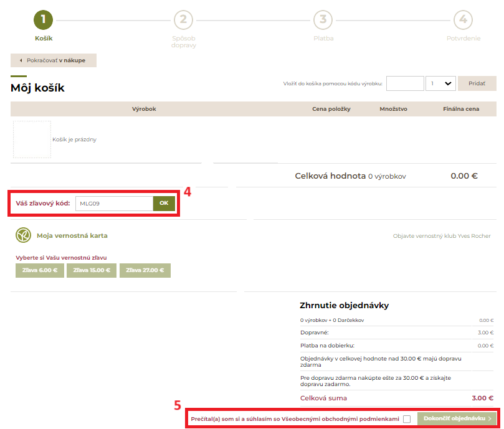Accept the terms and conditions checkbox
This screenshot has height=429, width=504.
coord(407,419)
